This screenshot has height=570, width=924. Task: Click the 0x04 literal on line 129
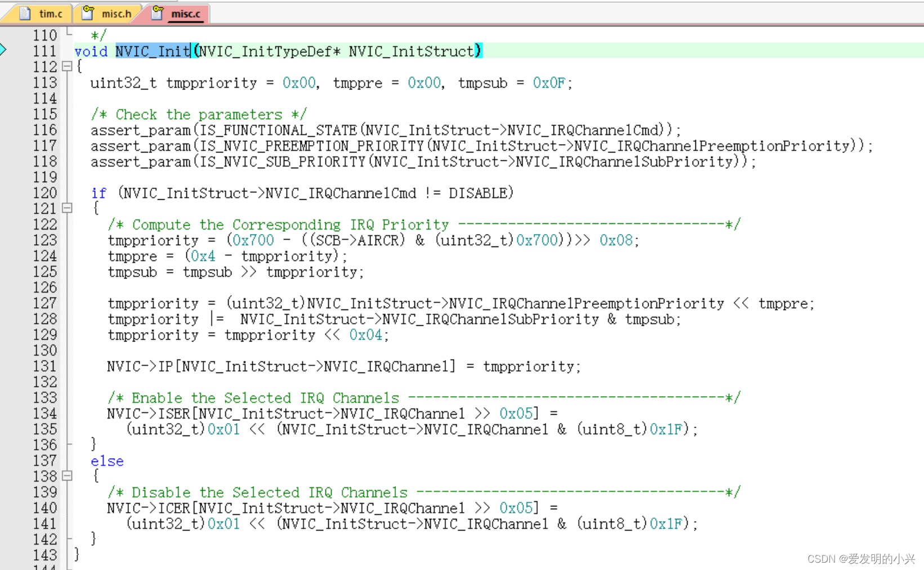(x=365, y=335)
